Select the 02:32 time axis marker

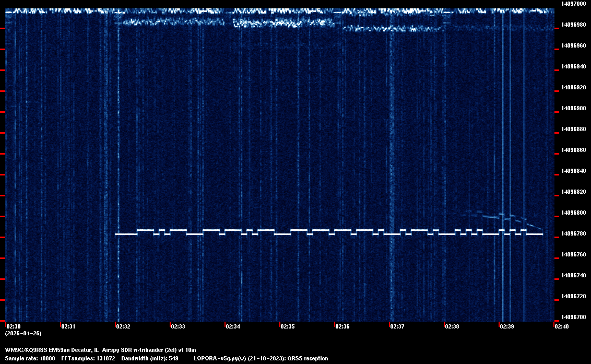[123, 326]
